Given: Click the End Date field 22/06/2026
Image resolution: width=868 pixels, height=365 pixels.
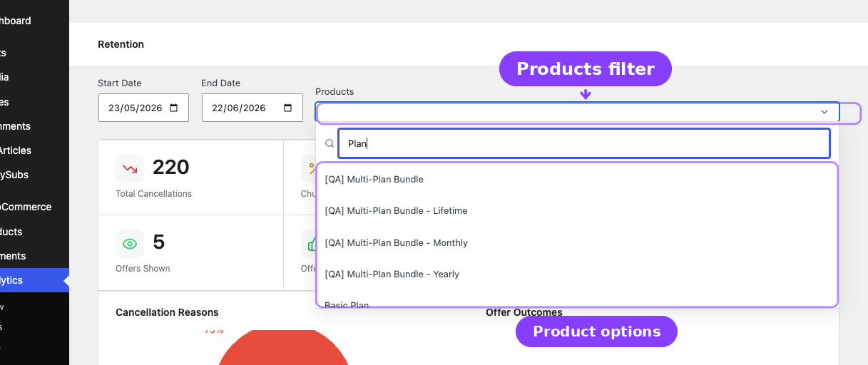Looking at the screenshot, I should [x=252, y=108].
